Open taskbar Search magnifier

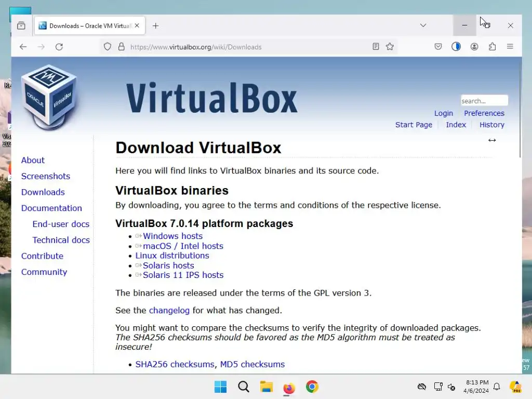tap(244, 387)
